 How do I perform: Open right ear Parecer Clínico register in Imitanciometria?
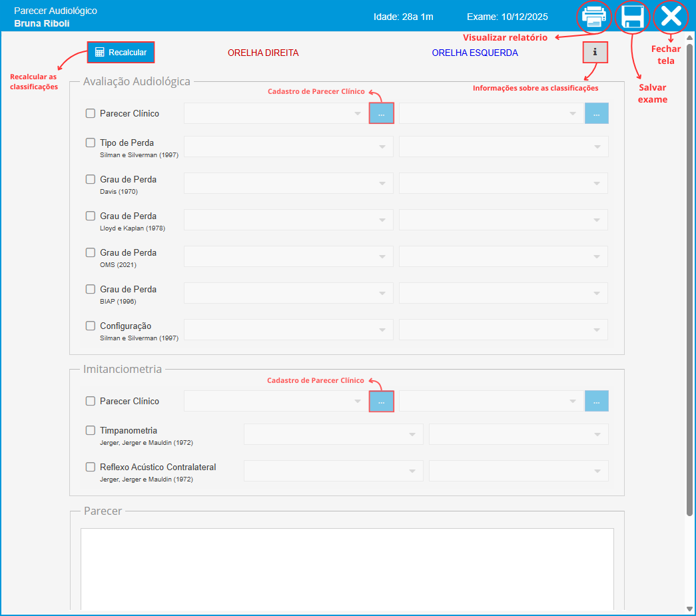click(382, 401)
